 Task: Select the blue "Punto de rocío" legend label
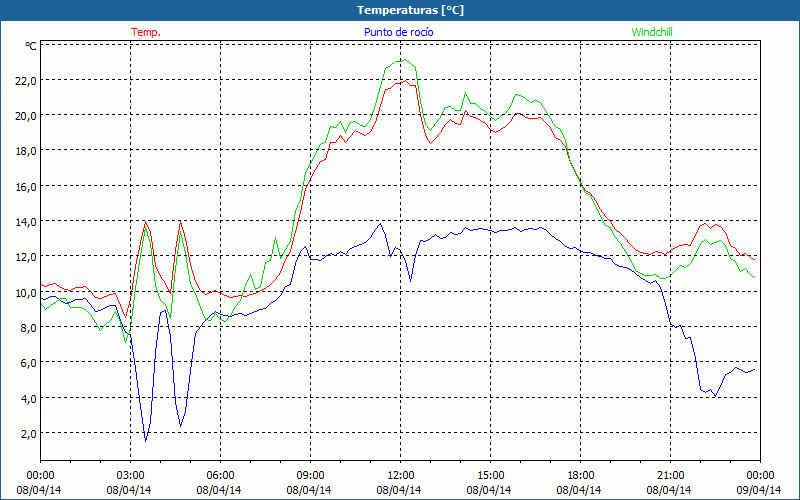(398, 32)
